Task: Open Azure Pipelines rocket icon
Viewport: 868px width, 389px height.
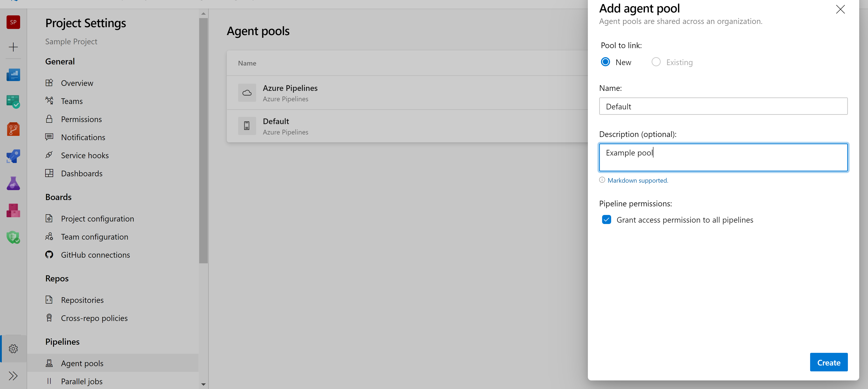Action: (13, 156)
